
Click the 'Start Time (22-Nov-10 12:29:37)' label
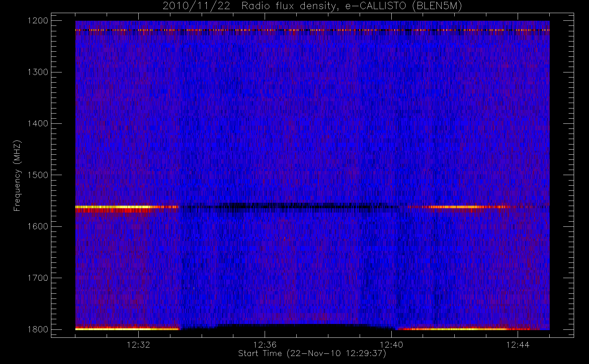(312, 353)
